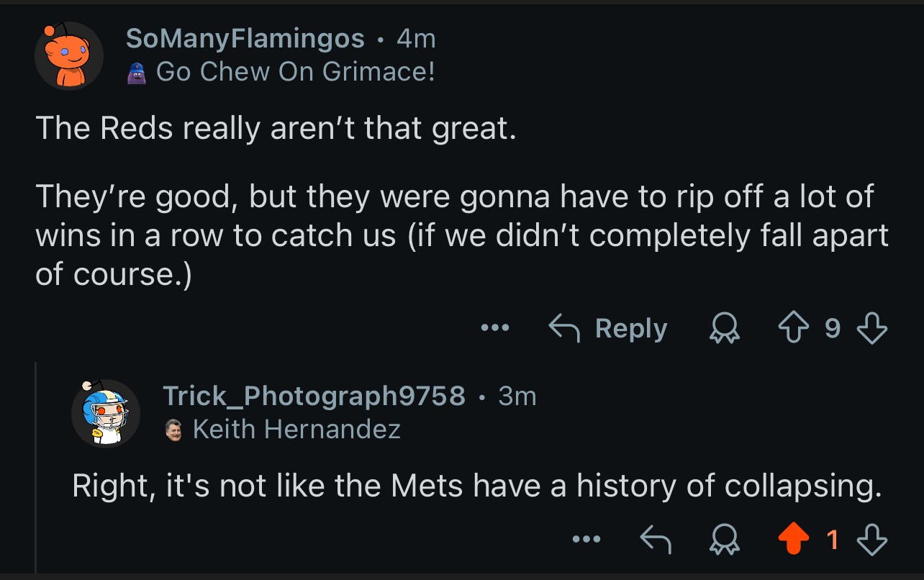Click the 3m timestamp on the reply

pos(517,396)
